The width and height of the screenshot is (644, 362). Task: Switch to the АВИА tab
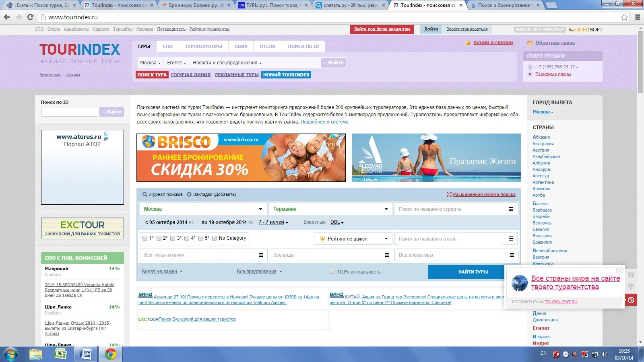click(241, 46)
